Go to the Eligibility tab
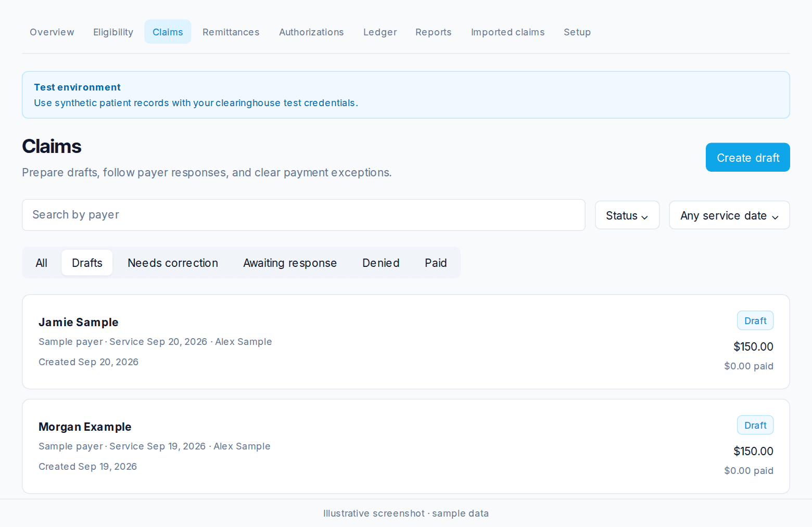812x527 pixels. coord(113,32)
